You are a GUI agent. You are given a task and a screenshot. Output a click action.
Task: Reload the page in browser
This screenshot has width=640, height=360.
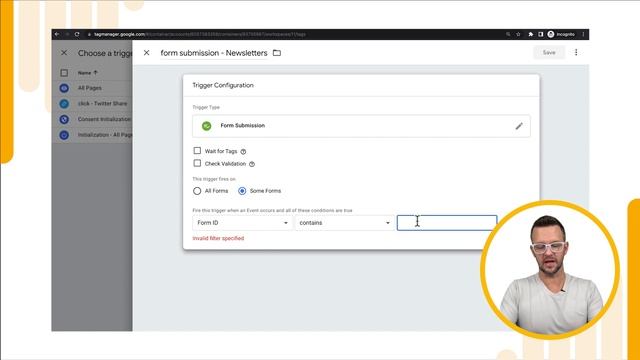[77, 34]
